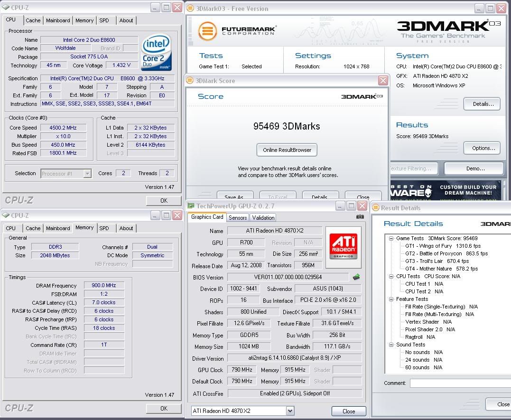Select GT2 - Battle of Proxycon row

tap(446, 253)
